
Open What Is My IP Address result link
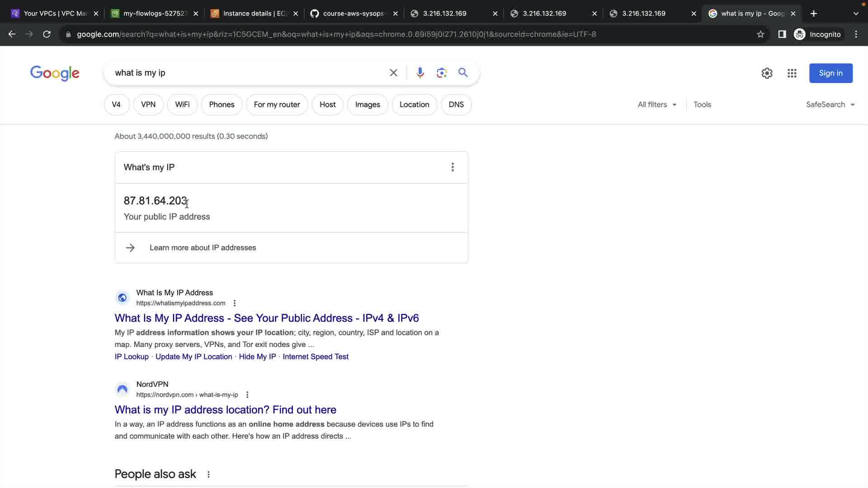tap(267, 318)
